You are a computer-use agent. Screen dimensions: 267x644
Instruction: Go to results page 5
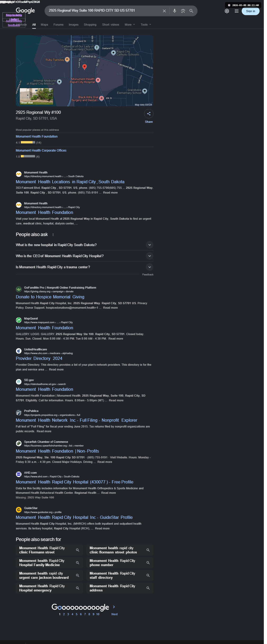(x=77, y=614)
